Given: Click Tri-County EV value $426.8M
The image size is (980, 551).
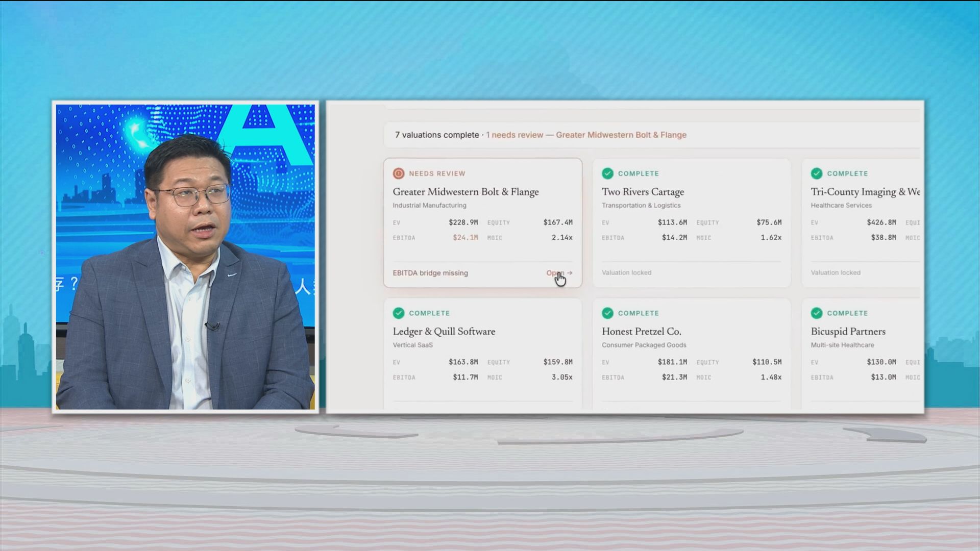Looking at the screenshot, I should 881,222.
